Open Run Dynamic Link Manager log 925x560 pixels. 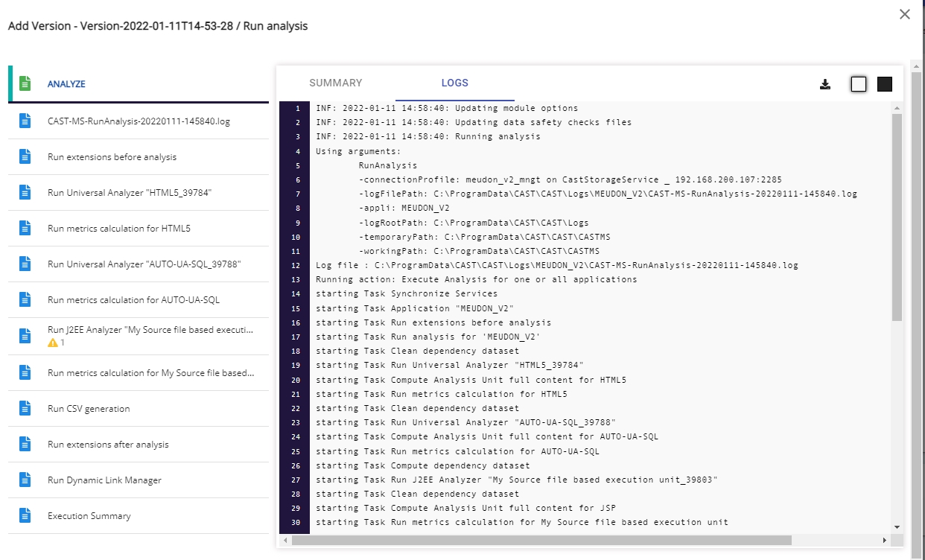tap(139, 480)
